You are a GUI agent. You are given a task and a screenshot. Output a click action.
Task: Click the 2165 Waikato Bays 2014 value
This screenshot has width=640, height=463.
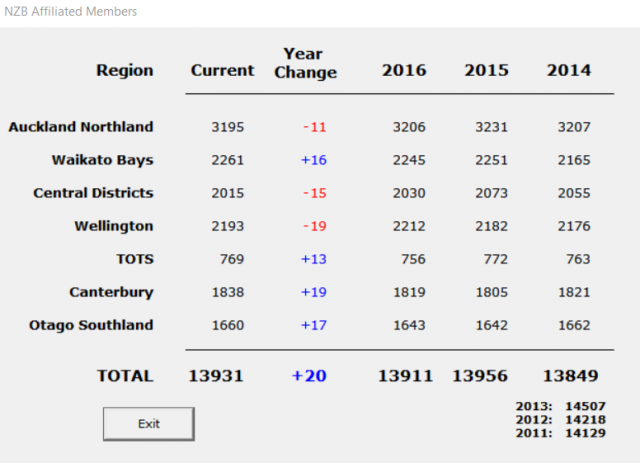point(574,160)
